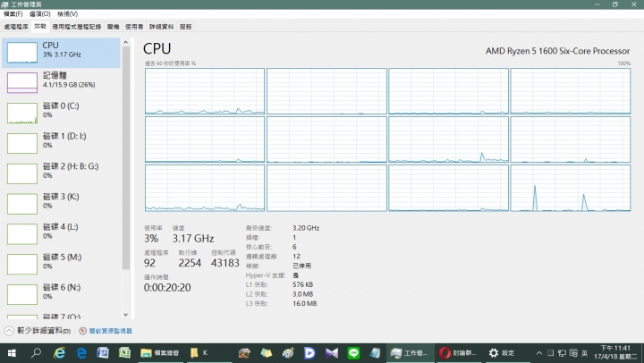Open Excel from the taskbar
Image resolution: width=644 pixels, height=363 pixels.
(124, 353)
